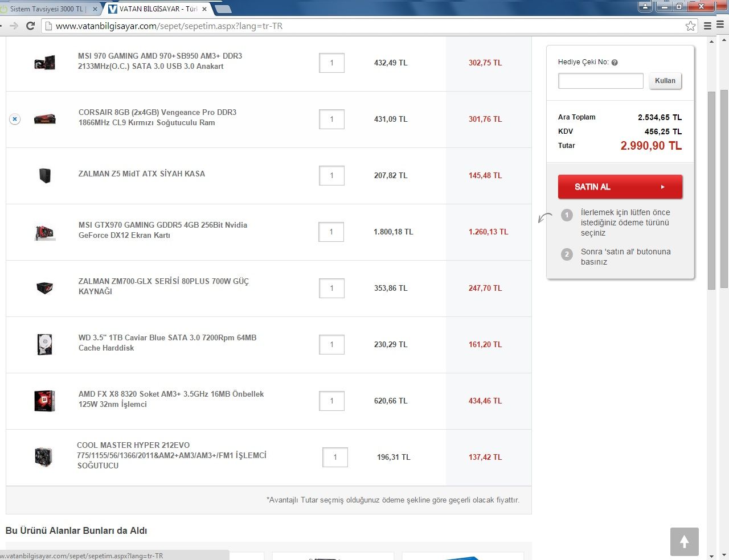
Task: Edit quantity for WD Caviar Blue harddisk
Action: tap(331, 344)
